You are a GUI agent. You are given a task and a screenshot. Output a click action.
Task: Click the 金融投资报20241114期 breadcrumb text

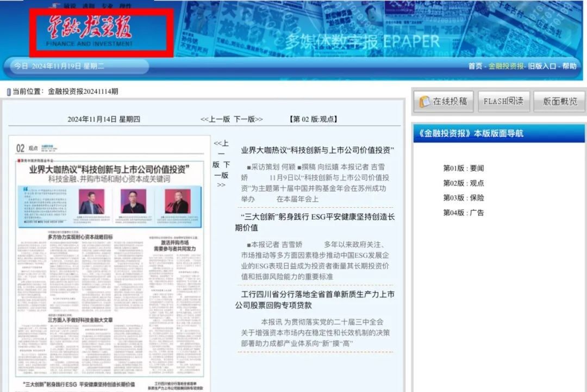click(83, 91)
